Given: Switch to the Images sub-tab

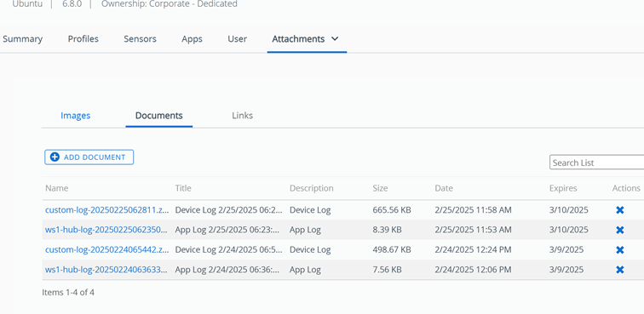Looking at the screenshot, I should (76, 116).
